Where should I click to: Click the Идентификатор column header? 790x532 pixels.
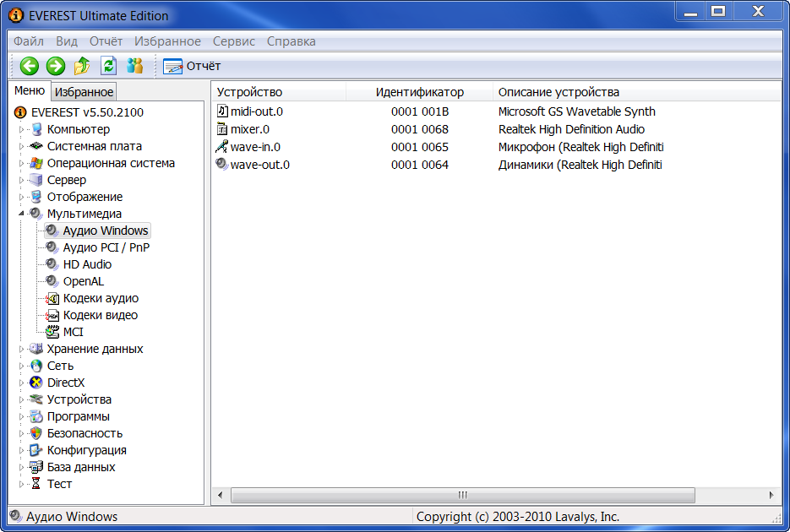[419, 92]
